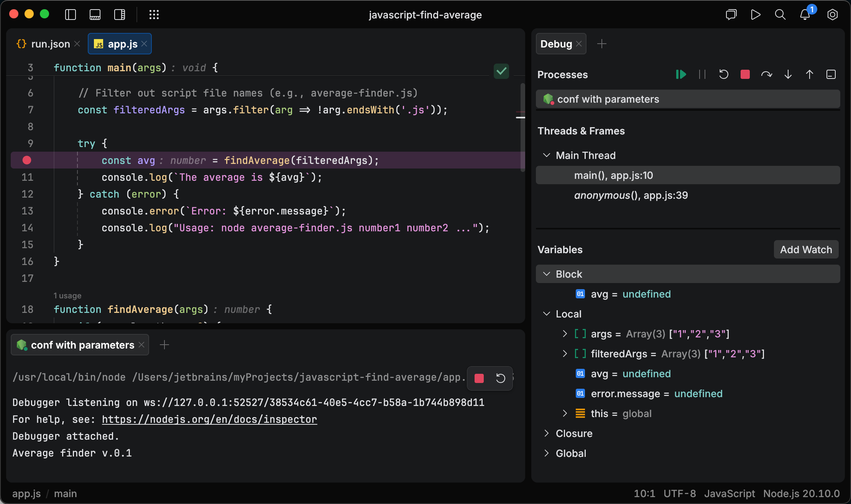Step over to the next line
This screenshot has width=851, height=504.
click(767, 74)
